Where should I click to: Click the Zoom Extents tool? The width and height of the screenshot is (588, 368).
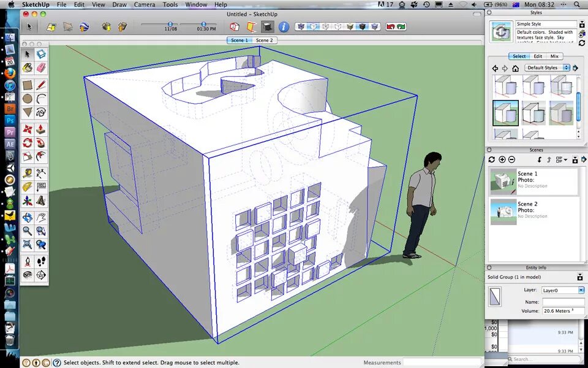coord(28,245)
